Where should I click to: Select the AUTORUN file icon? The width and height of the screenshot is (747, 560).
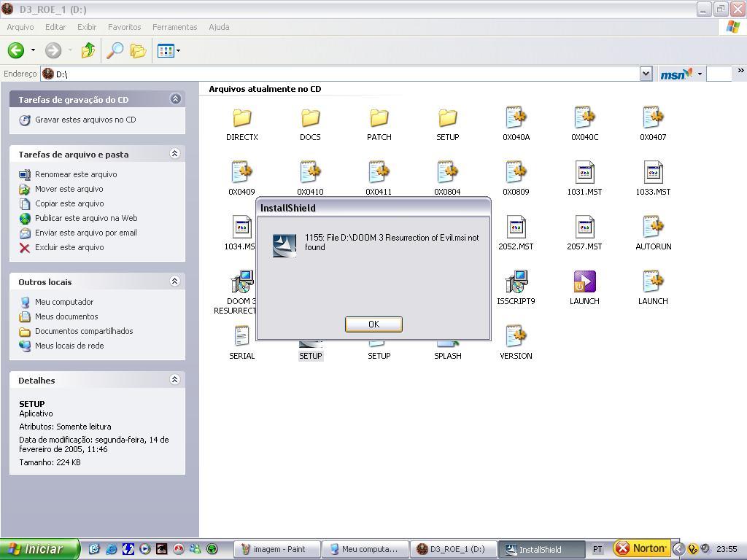pyautogui.click(x=653, y=227)
